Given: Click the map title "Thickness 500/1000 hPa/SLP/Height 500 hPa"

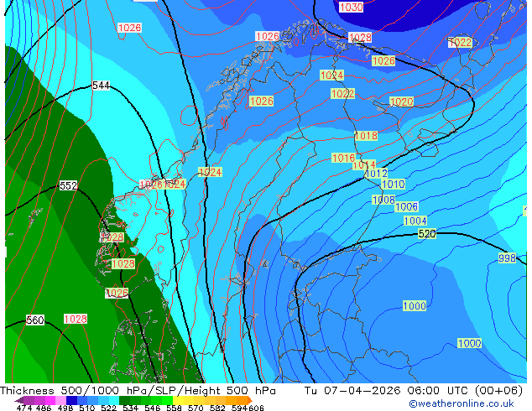Looking at the screenshot, I should (138, 391).
